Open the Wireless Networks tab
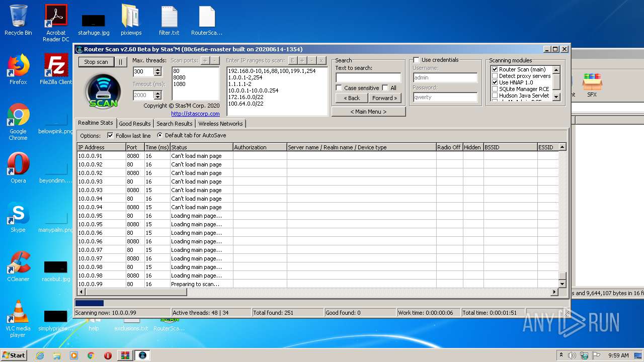The width and height of the screenshot is (644, 362). click(220, 124)
